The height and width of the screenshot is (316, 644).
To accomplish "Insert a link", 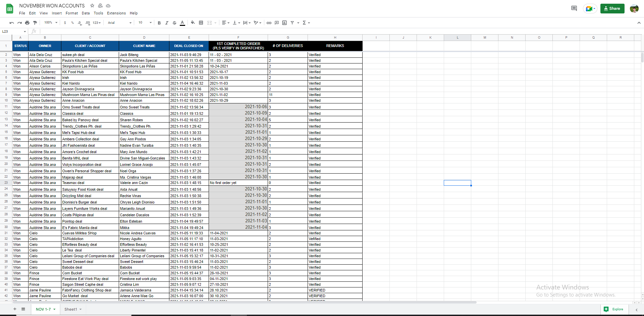I will tap(269, 23).
